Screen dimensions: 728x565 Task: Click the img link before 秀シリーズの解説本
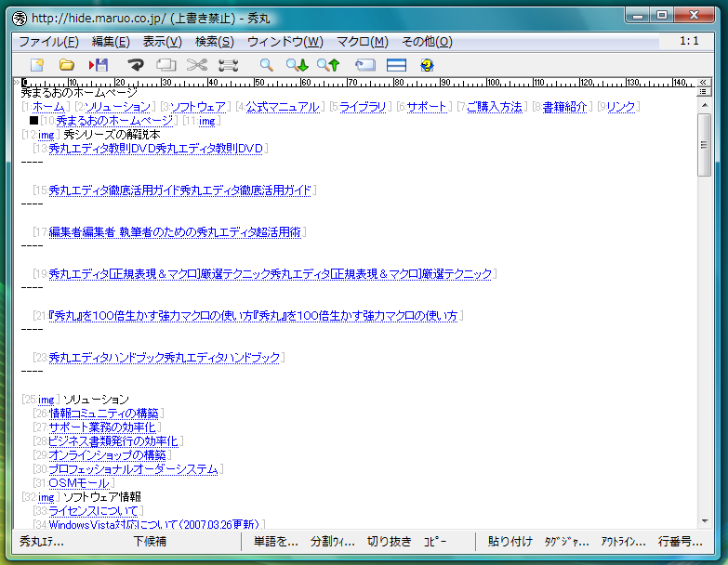(46, 135)
